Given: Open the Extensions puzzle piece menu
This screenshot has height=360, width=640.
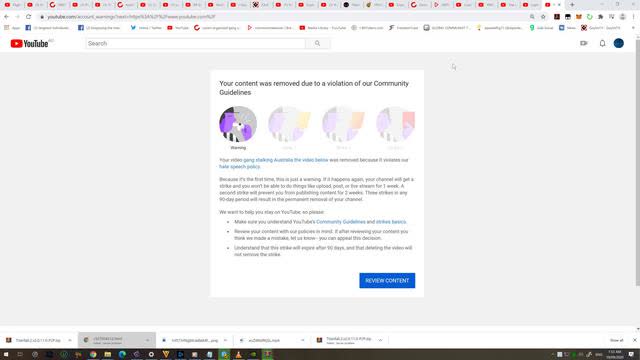Looking at the screenshot, I should pos(600,17).
